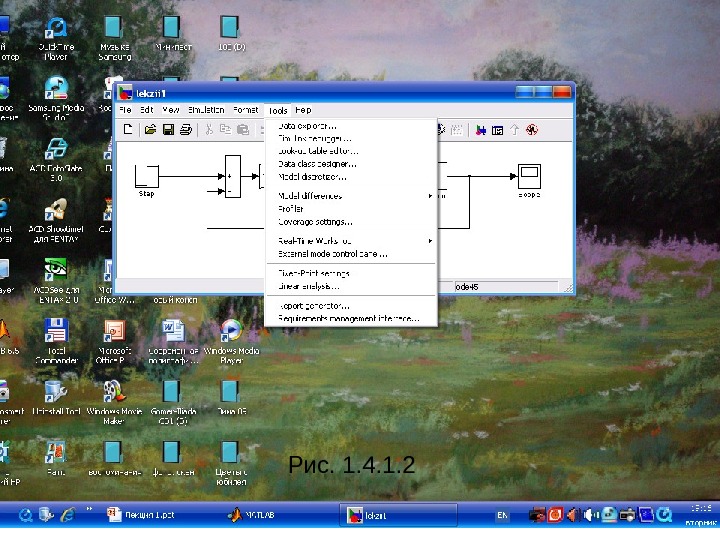Click the Open file toolbar icon

coord(150,130)
